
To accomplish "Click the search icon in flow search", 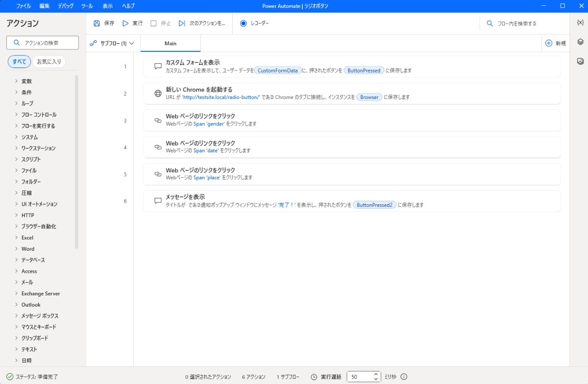I will [x=490, y=23].
